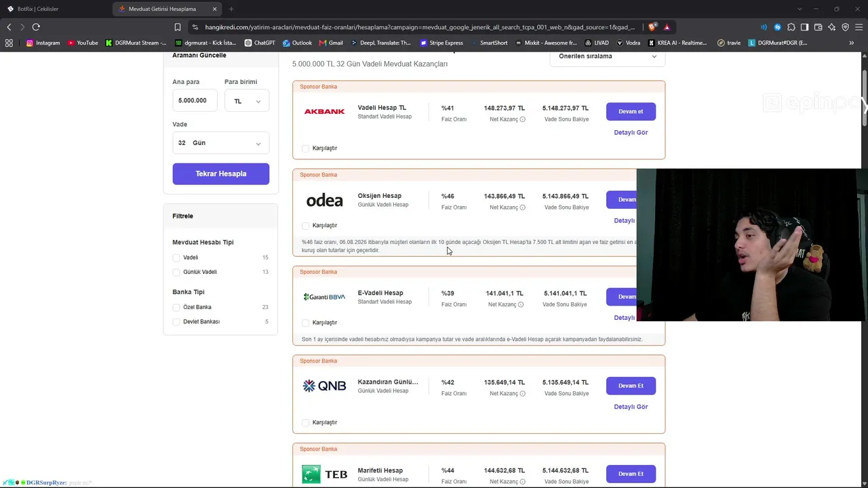Viewport: 868px width, 488px height.
Task: Open the ChatGPT bookmark
Action: [260, 43]
